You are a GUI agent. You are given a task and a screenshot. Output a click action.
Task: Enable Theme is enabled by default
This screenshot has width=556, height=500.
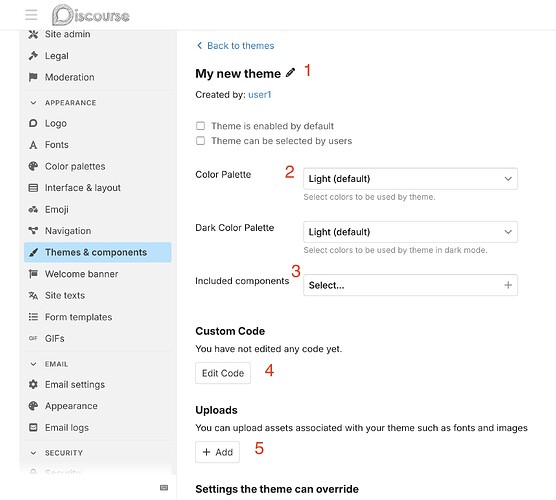pyautogui.click(x=200, y=126)
